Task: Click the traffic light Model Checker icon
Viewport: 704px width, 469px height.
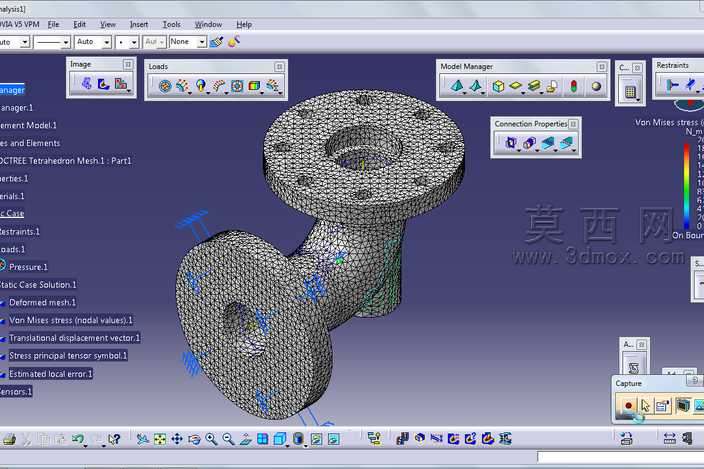Action: click(x=573, y=86)
